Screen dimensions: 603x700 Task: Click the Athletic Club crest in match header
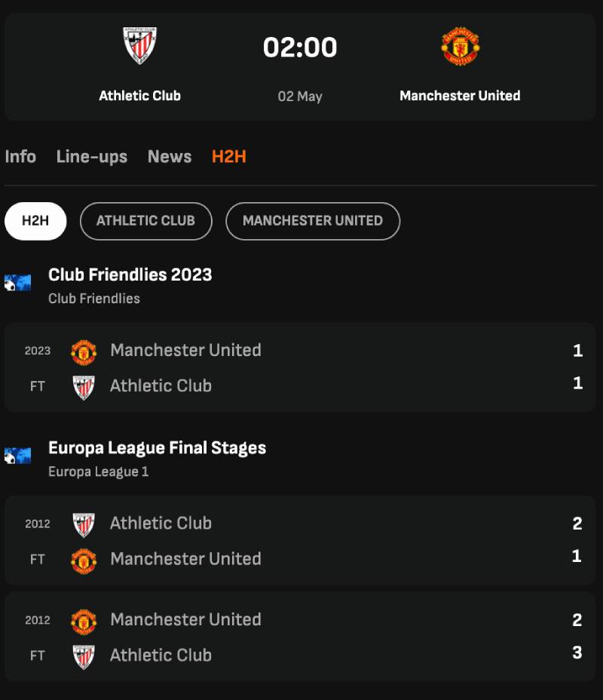pos(139,45)
